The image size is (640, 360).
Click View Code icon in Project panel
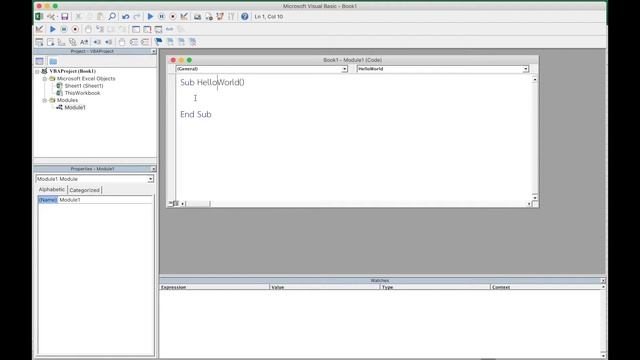[x=40, y=61]
